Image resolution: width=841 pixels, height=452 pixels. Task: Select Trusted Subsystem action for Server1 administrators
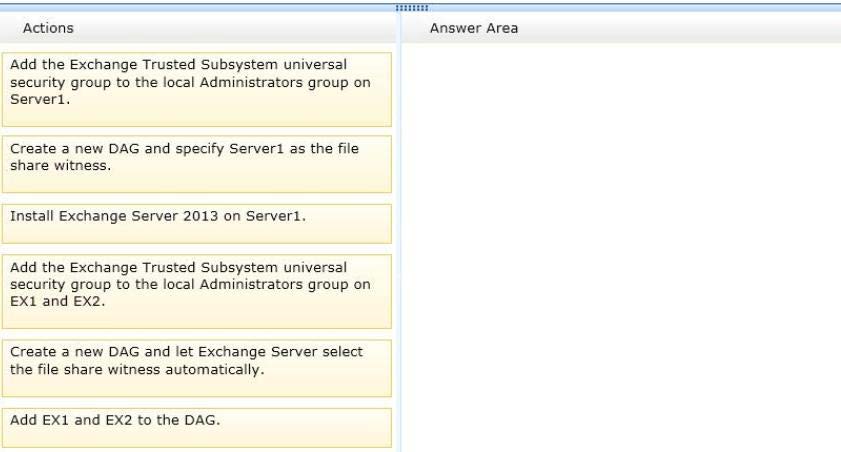[197, 89]
